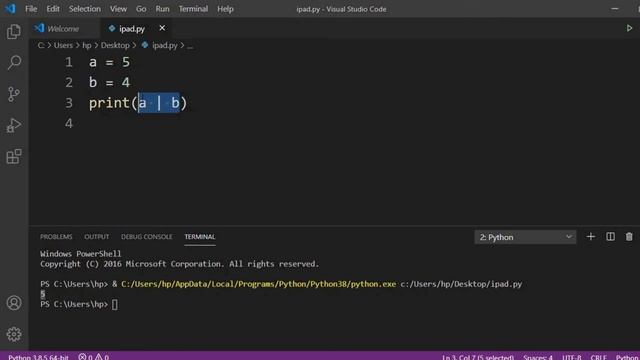Select the Terminal panel tab
Image resolution: width=640 pixels, height=360 pixels.
pos(200,237)
